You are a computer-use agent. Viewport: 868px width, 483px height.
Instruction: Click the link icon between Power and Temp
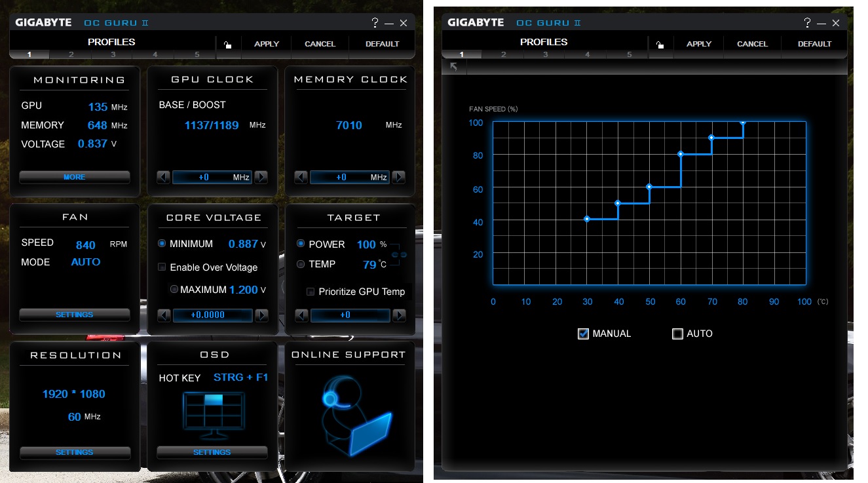[399, 254]
